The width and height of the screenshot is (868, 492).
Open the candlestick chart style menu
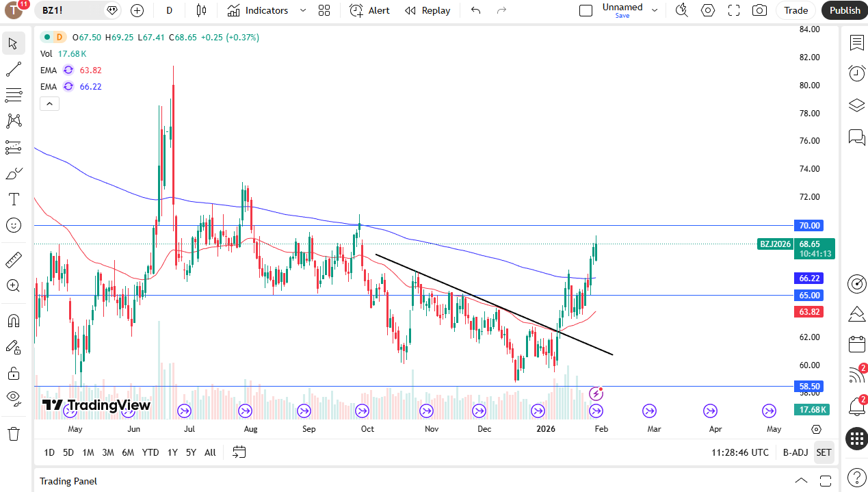click(201, 10)
